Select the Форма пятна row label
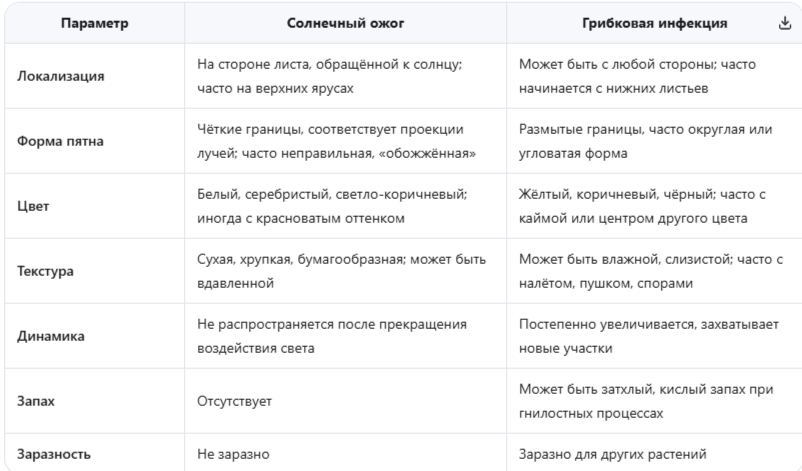802x471 pixels. pyautogui.click(x=60, y=141)
